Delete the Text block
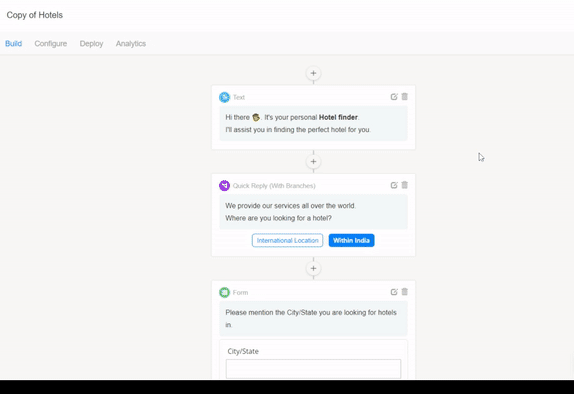This screenshot has height=394, width=574. [405, 97]
